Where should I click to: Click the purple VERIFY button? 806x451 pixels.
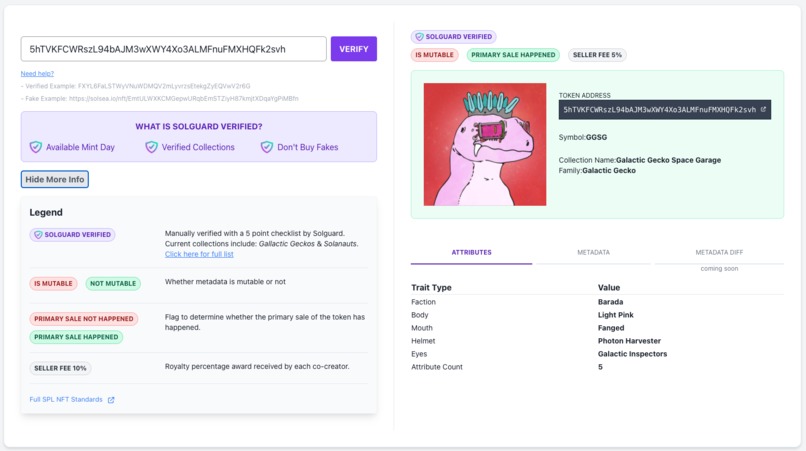pos(354,49)
